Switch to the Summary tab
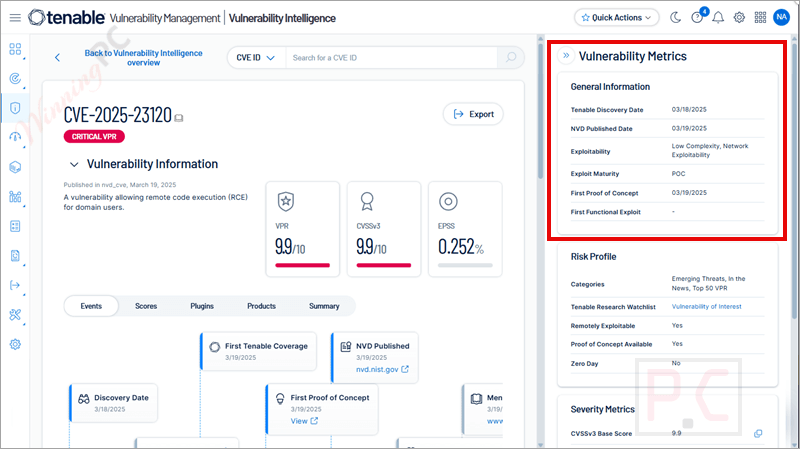The height and width of the screenshot is (449, 800). point(324,306)
